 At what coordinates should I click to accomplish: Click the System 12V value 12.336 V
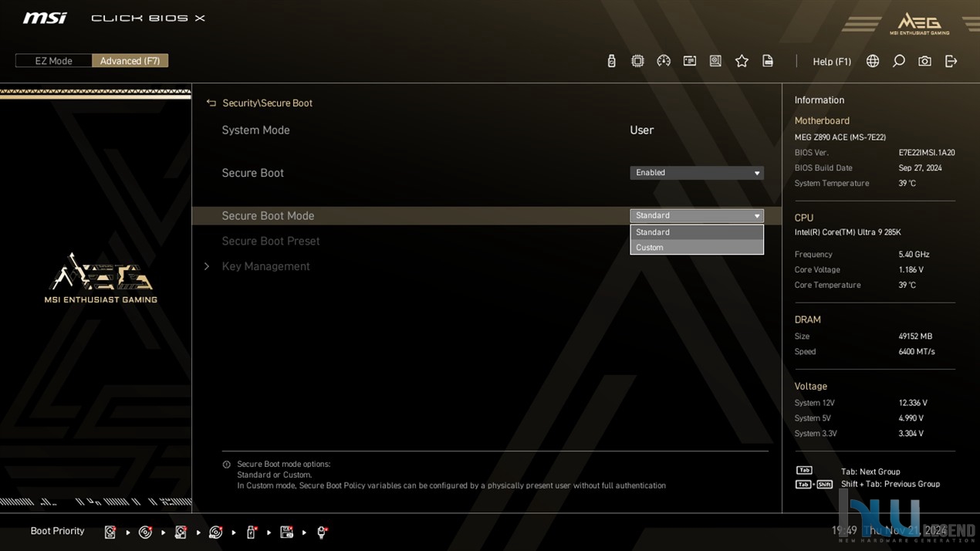click(913, 403)
